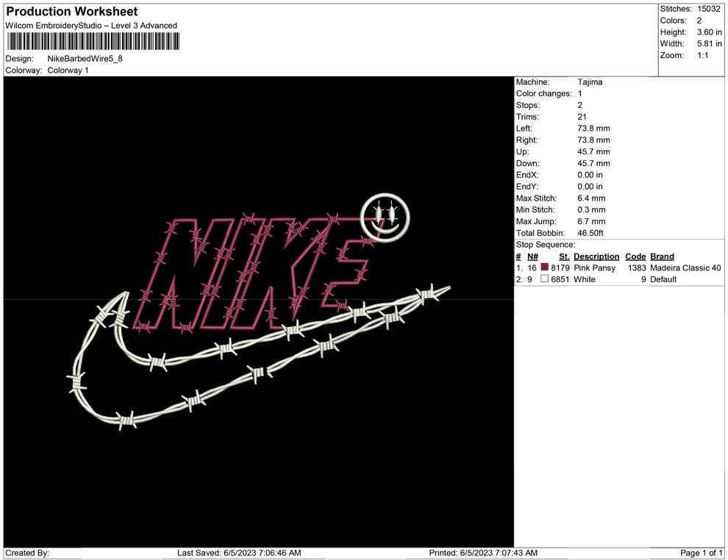Click thread code 1383
The width and height of the screenshot is (728, 560).
(x=637, y=268)
